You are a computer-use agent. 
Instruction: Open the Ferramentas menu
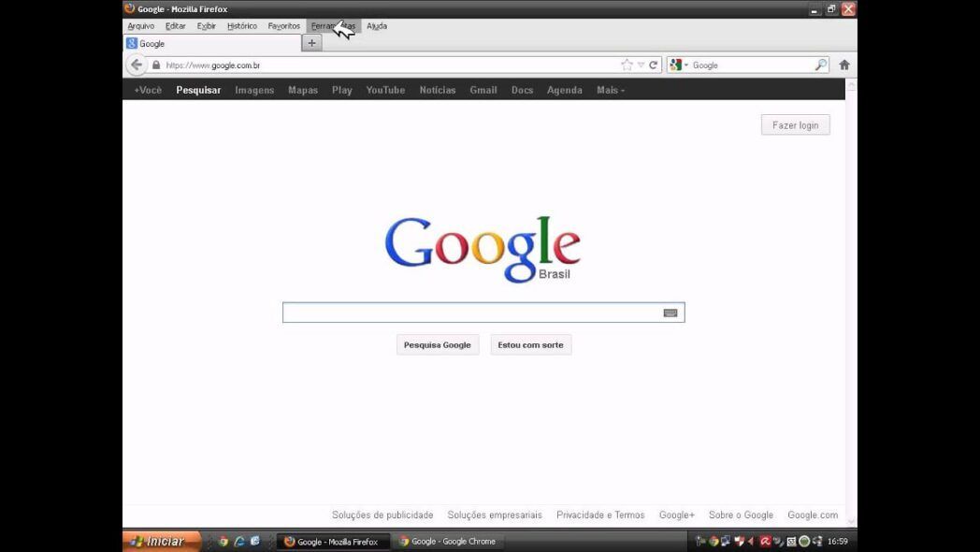(x=333, y=26)
